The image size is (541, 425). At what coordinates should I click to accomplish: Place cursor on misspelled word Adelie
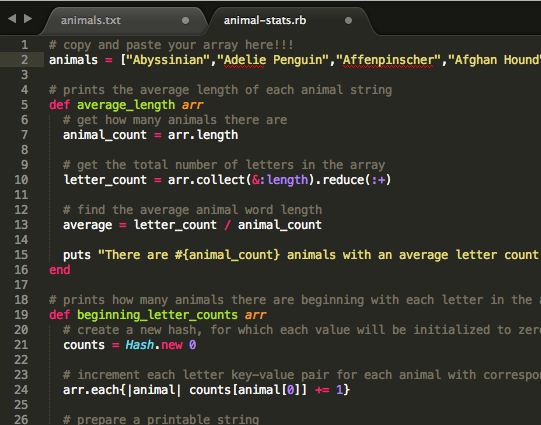click(245, 60)
